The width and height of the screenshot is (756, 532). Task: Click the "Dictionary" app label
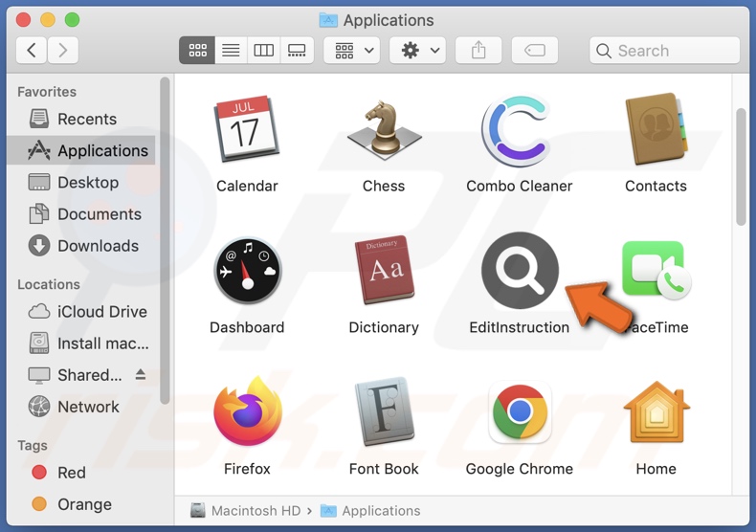[x=384, y=327]
